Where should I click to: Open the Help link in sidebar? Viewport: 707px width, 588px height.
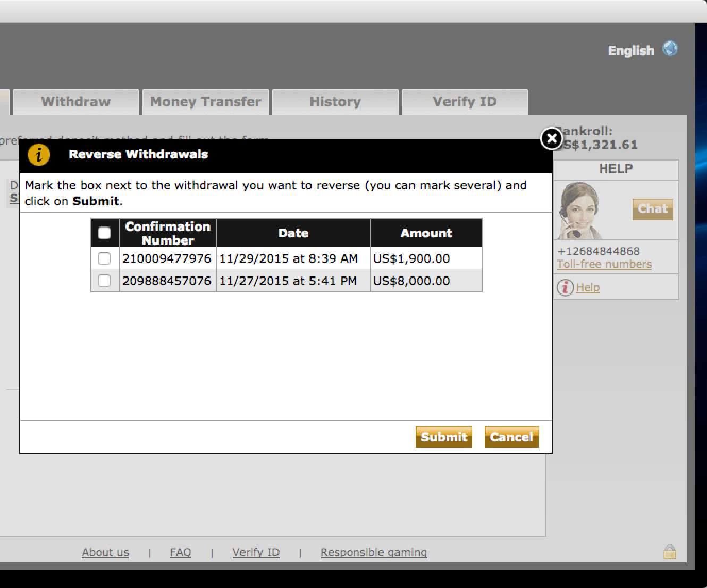pos(588,288)
